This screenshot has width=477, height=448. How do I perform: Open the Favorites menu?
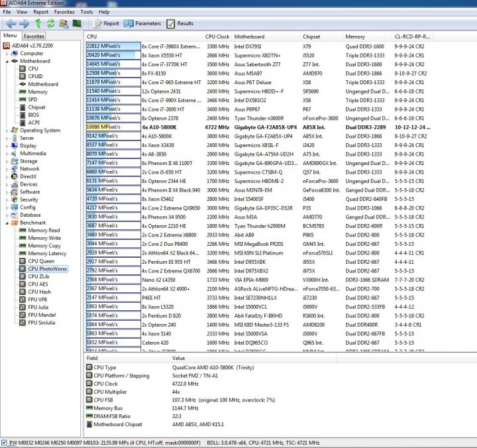pos(64,12)
